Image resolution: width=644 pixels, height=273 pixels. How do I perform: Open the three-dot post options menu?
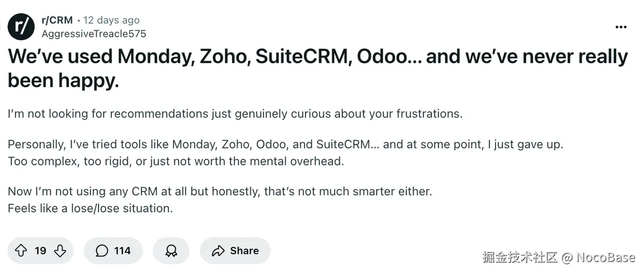click(x=621, y=27)
